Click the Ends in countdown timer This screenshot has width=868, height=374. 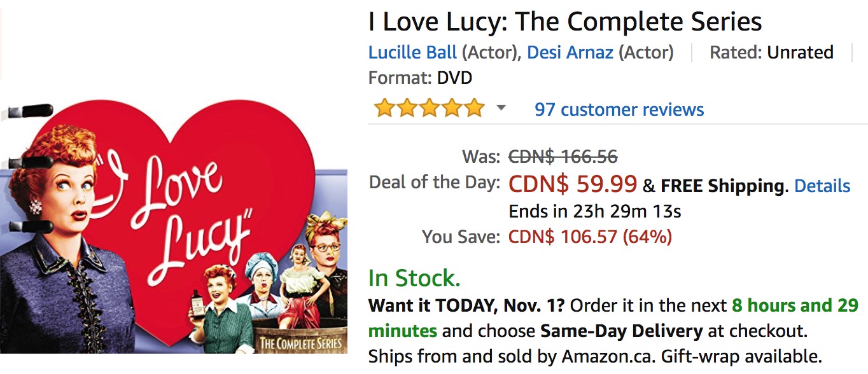click(595, 211)
